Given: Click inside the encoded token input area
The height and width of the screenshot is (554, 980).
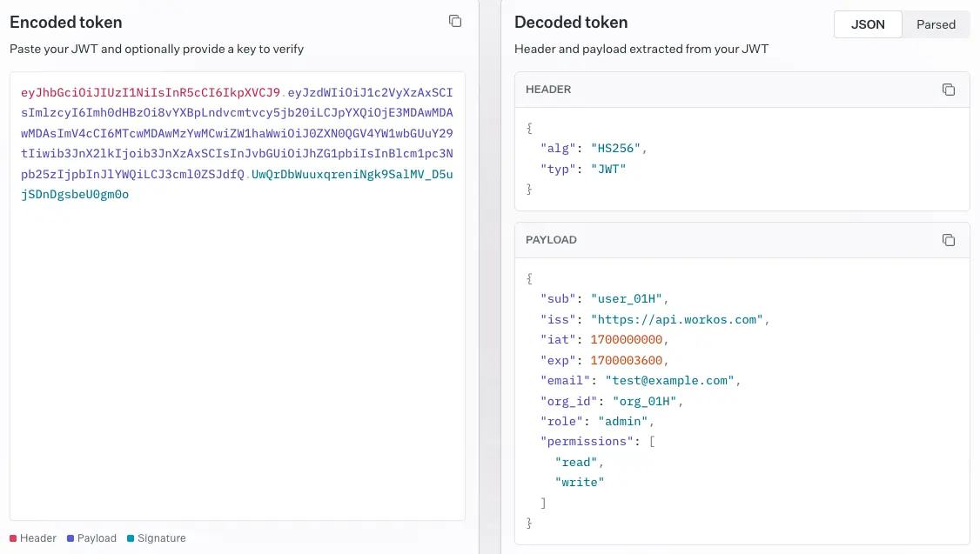Looking at the screenshot, I should pyautogui.click(x=235, y=304).
